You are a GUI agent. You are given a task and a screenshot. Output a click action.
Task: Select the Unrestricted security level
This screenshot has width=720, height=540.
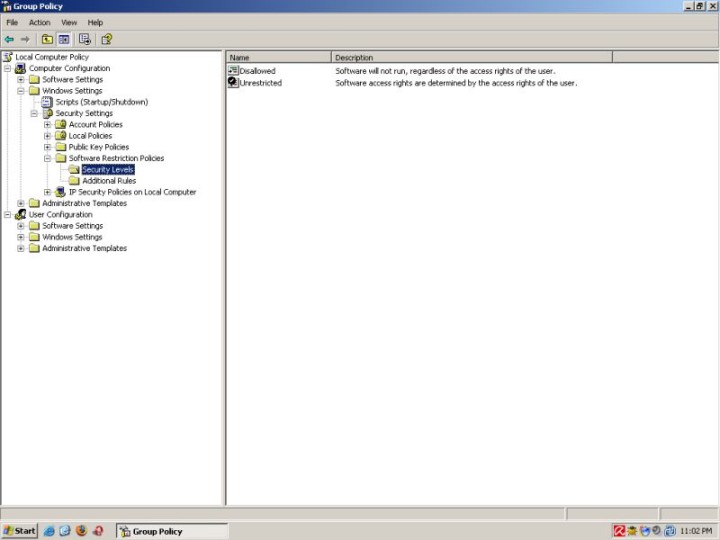pyautogui.click(x=260, y=83)
